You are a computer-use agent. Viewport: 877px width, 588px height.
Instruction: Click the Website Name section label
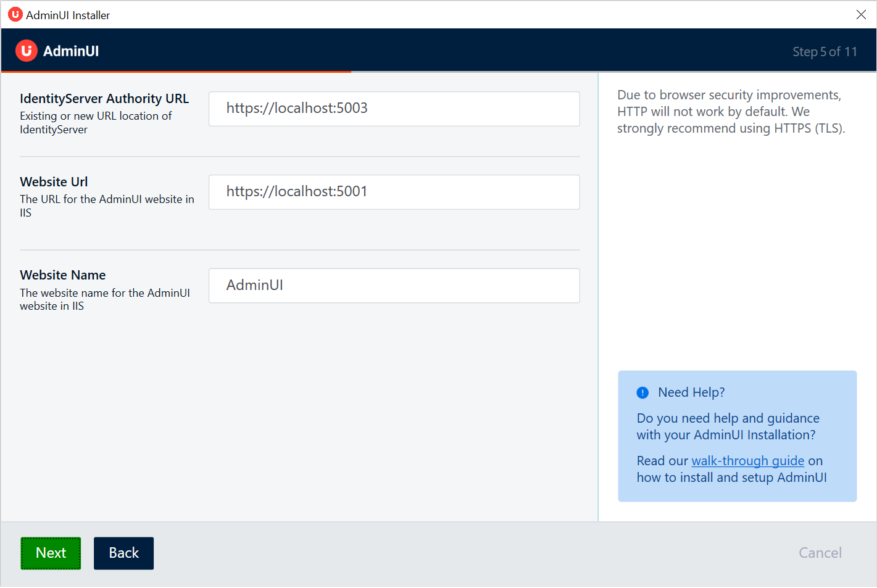click(62, 275)
